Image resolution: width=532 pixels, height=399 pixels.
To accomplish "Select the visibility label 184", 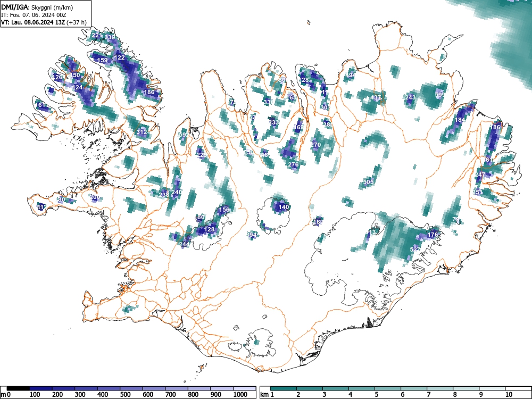I will coord(460,120).
